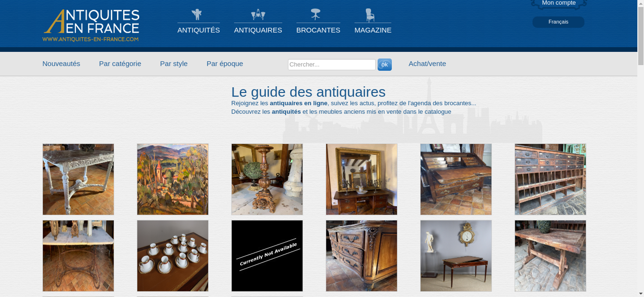Open the Antiquites en France logo homepage
The width and height of the screenshot is (644, 297).
click(91, 25)
